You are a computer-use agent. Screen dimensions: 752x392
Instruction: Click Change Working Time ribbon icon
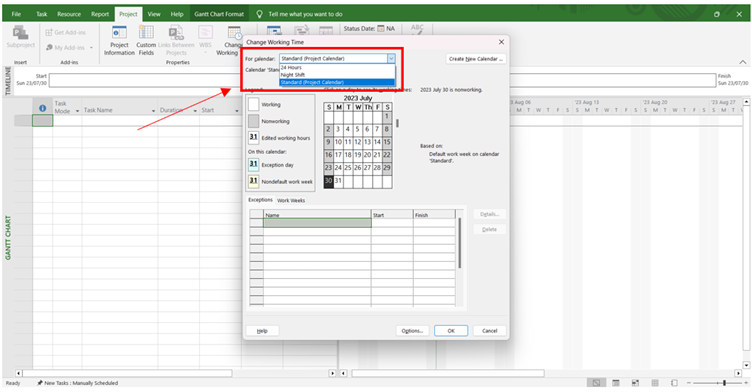tap(234, 33)
